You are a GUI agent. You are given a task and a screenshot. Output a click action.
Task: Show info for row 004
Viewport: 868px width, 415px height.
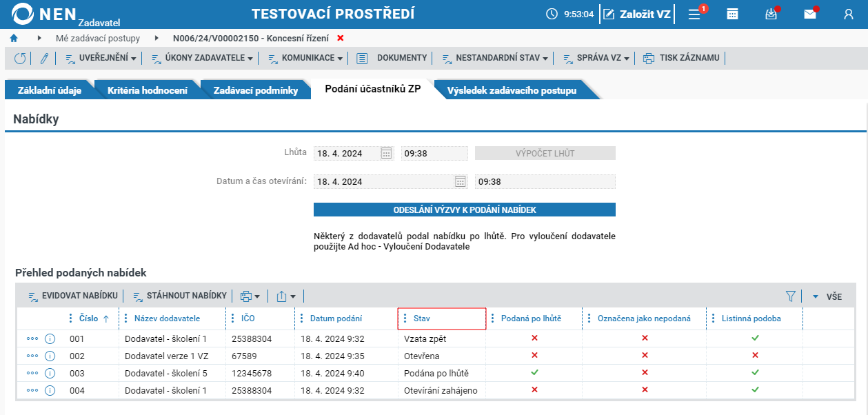pyautogui.click(x=50, y=390)
